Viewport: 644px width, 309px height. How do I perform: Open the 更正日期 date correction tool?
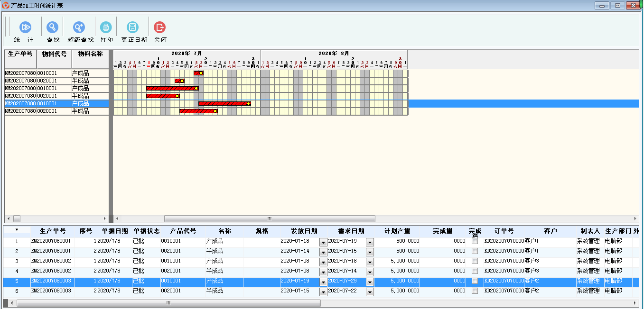tap(133, 27)
